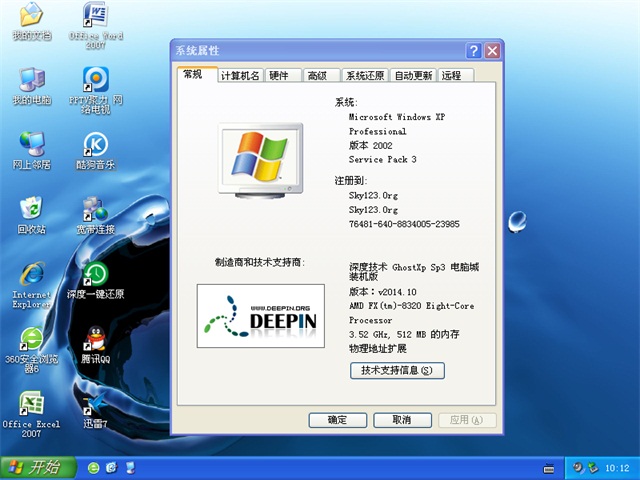Open the Internet Explorer desktop icon
640x480 pixels.
31,272
